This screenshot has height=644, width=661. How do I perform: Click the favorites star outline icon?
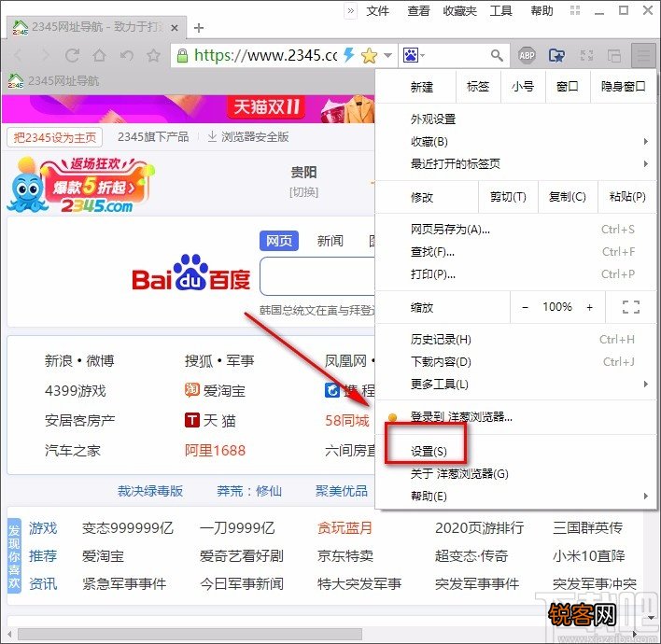153,55
